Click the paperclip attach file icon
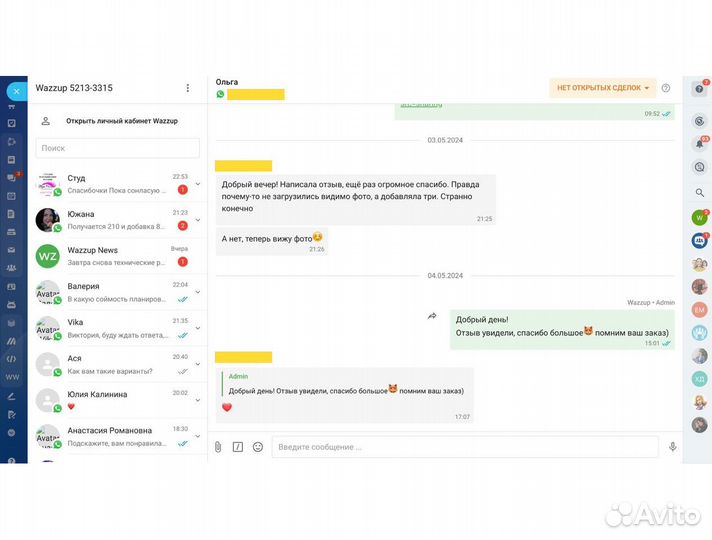The image size is (712, 540). (x=218, y=447)
